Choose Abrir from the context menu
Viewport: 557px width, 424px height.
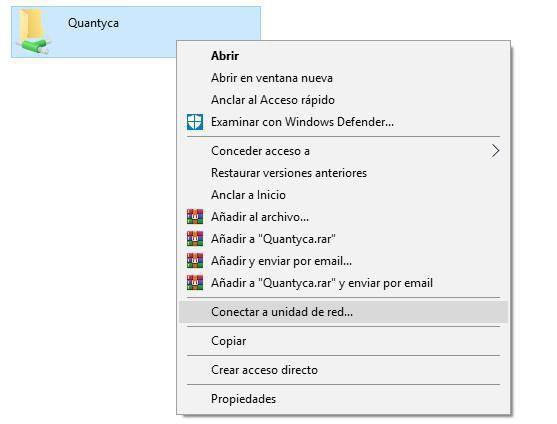pyautogui.click(x=344, y=56)
